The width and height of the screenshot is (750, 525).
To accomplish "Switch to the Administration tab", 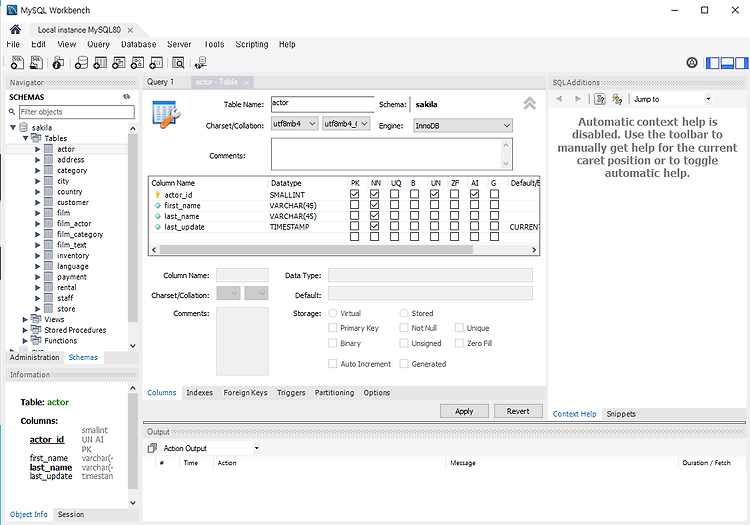I will [x=34, y=357].
